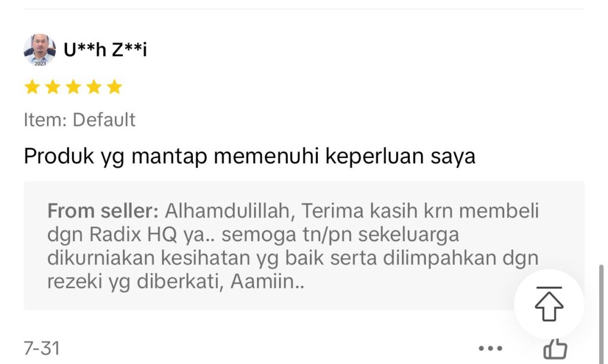The height and width of the screenshot is (364, 608).
Task: Tap the Item: Default variant label
Action: pos(80,120)
